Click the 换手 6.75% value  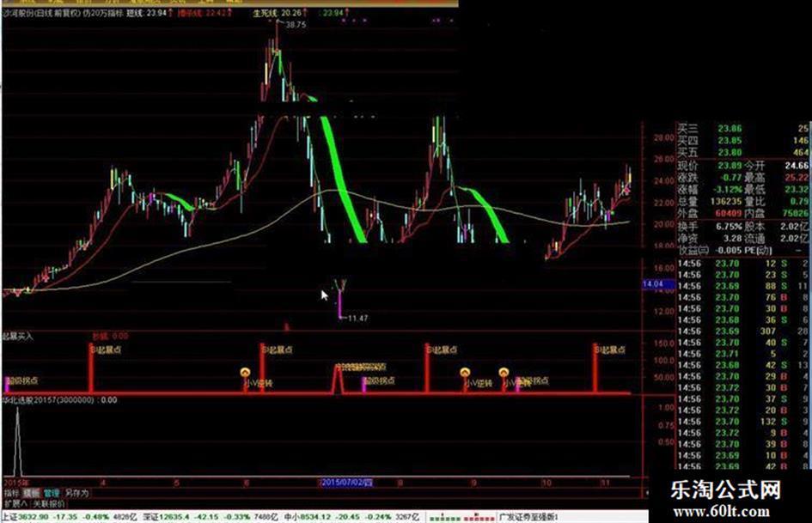(729, 227)
